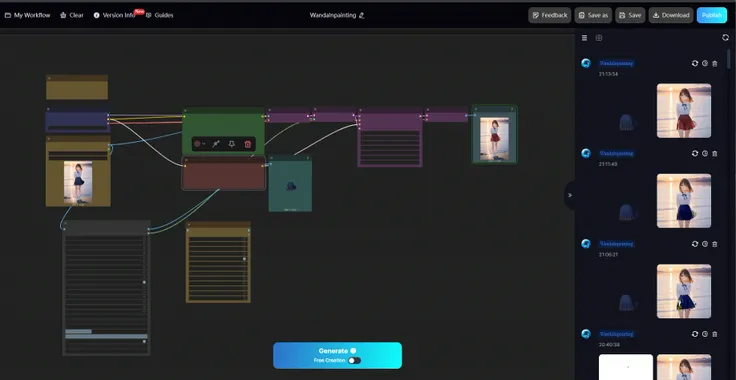
Task: Click the history panel scrollbar
Action: [x=728, y=59]
